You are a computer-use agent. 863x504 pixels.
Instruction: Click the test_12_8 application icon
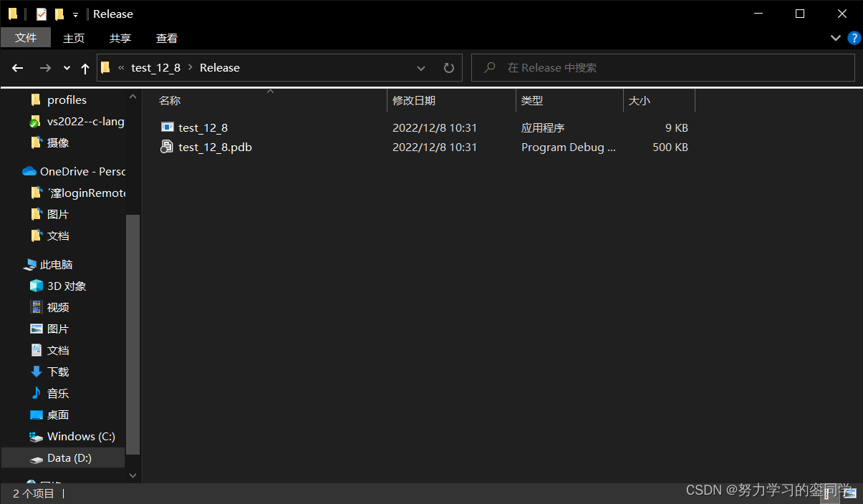[167, 127]
